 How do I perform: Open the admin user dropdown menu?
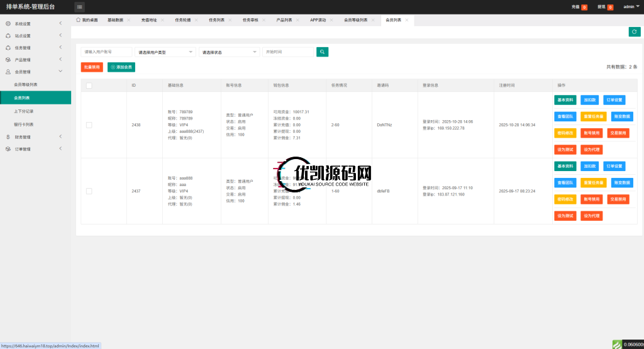630,7
